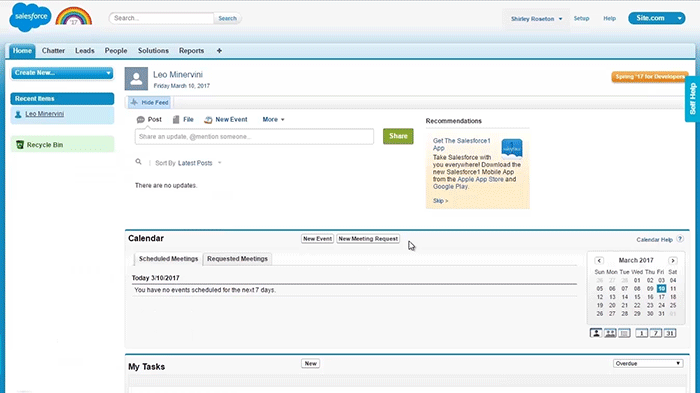This screenshot has width=700, height=393.
Task: Open the Calendar Help question mark icon
Action: click(680, 239)
